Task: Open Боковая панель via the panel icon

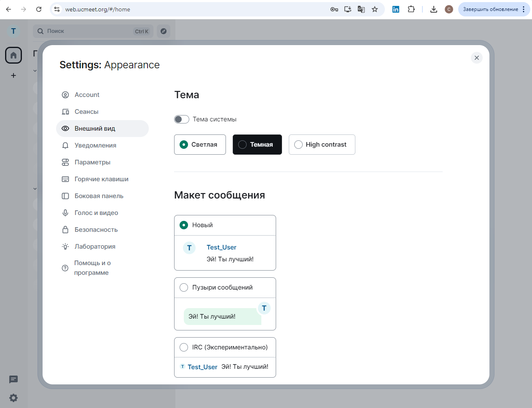Action: point(65,196)
